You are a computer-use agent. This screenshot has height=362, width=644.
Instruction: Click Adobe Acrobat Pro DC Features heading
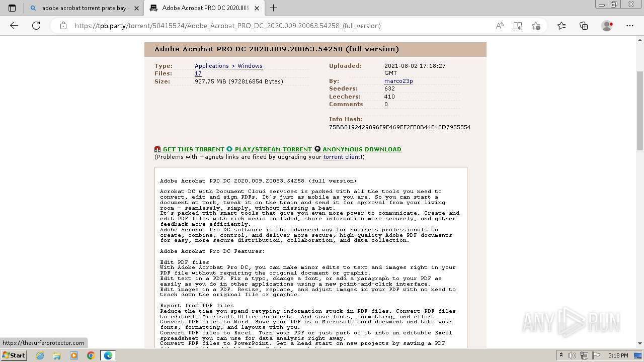(x=212, y=251)
